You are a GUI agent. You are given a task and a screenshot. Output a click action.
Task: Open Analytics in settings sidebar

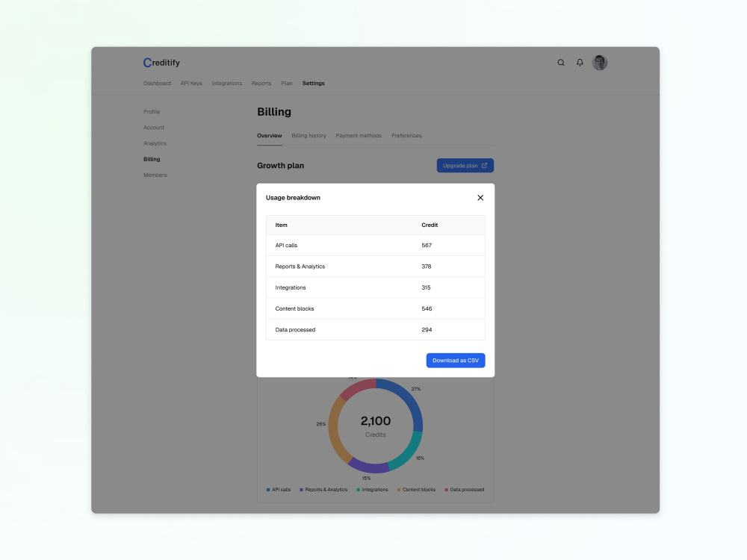[x=155, y=143]
